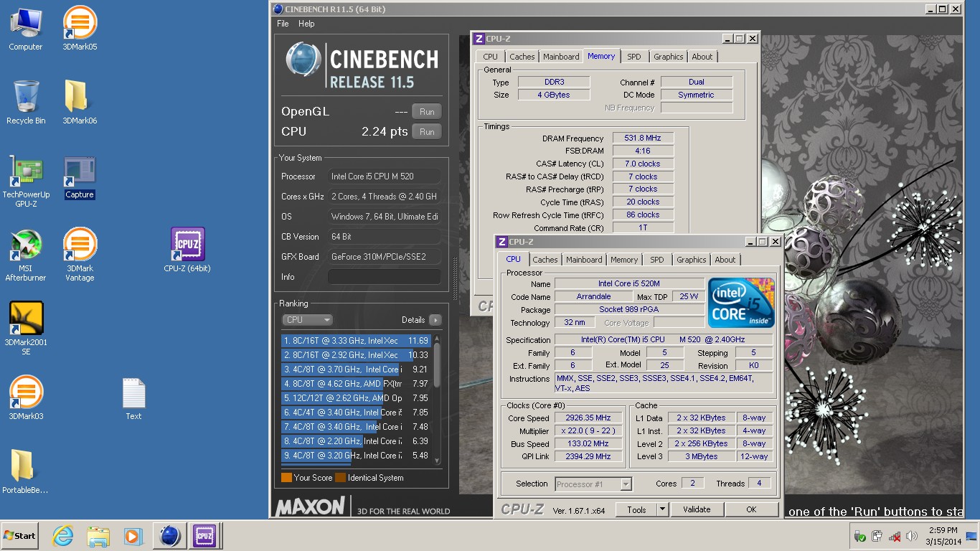Click the Intel Core i5 logo
Image resolution: width=980 pixels, height=551 pixels.
pyautogui.click(x=741, y=303)
